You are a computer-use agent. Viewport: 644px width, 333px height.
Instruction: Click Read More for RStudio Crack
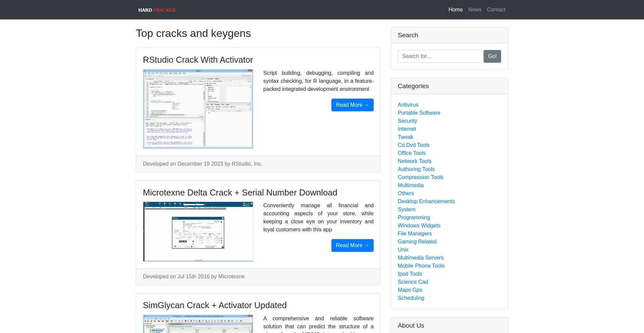352,105
